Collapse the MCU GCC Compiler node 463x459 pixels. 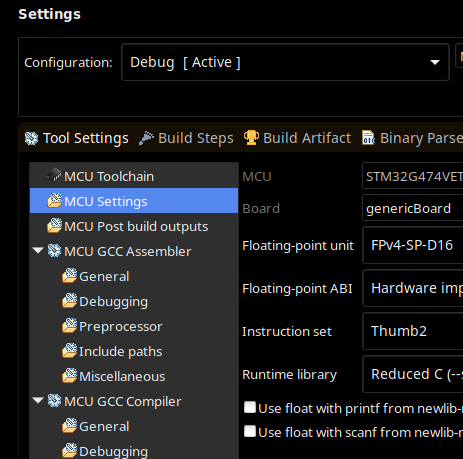[x=38, y=400]
